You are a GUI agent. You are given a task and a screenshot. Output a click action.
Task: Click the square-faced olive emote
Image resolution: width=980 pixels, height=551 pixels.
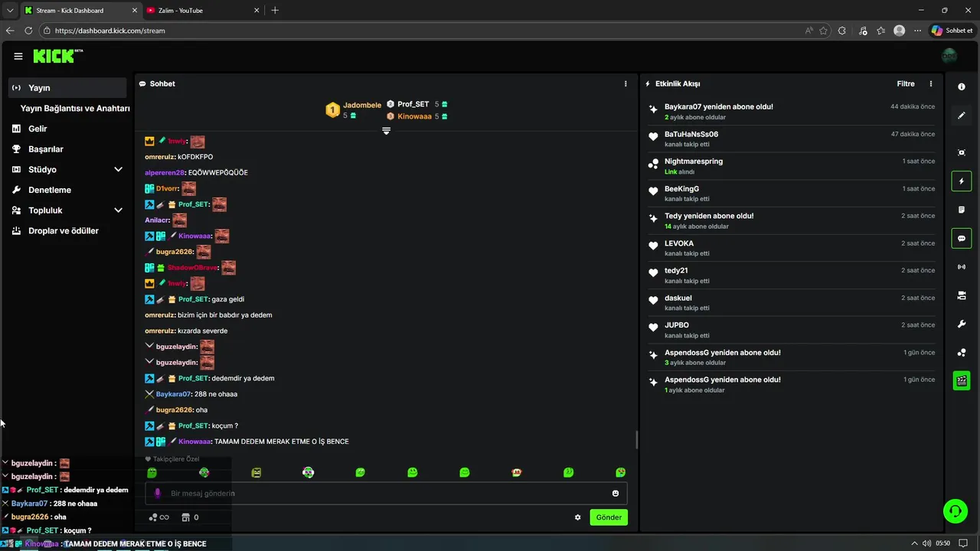pyautogui.click(x=256, y=473)
